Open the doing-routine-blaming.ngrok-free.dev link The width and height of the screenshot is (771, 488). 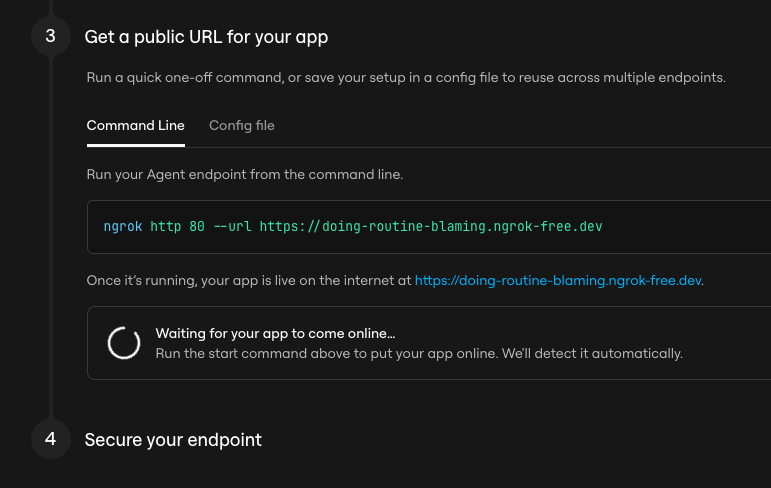click(558, 280)
